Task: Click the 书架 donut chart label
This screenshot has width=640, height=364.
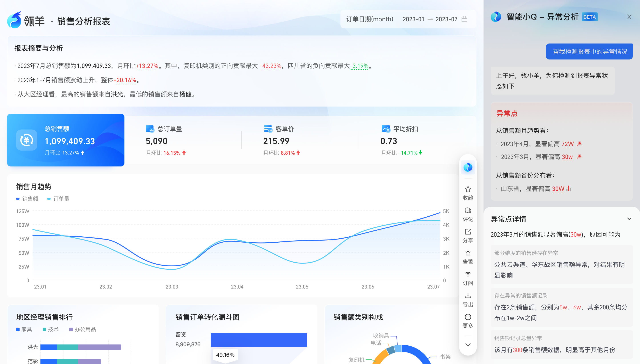Action: click(x=445, y=357)
